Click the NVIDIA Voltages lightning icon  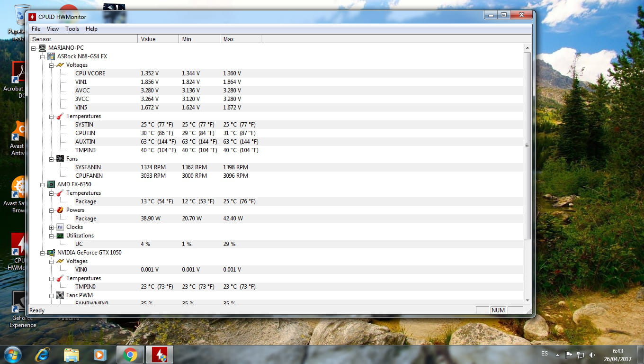point(60,261)
